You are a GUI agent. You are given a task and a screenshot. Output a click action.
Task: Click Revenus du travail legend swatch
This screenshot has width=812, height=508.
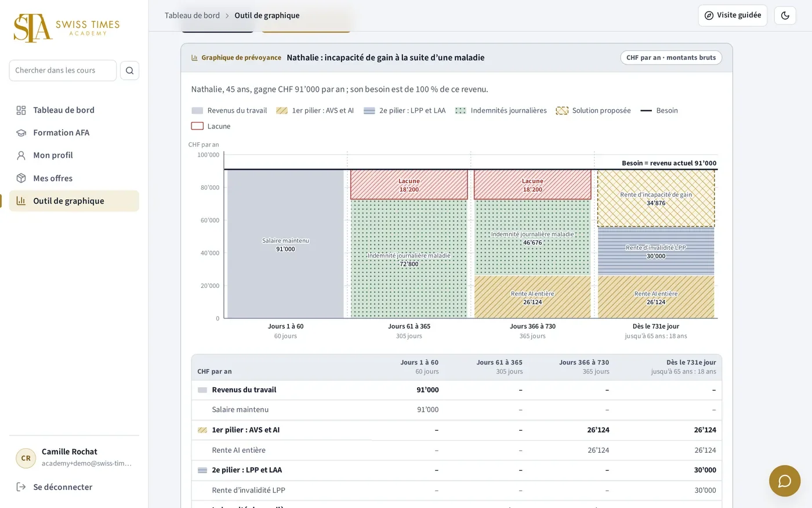197,110
